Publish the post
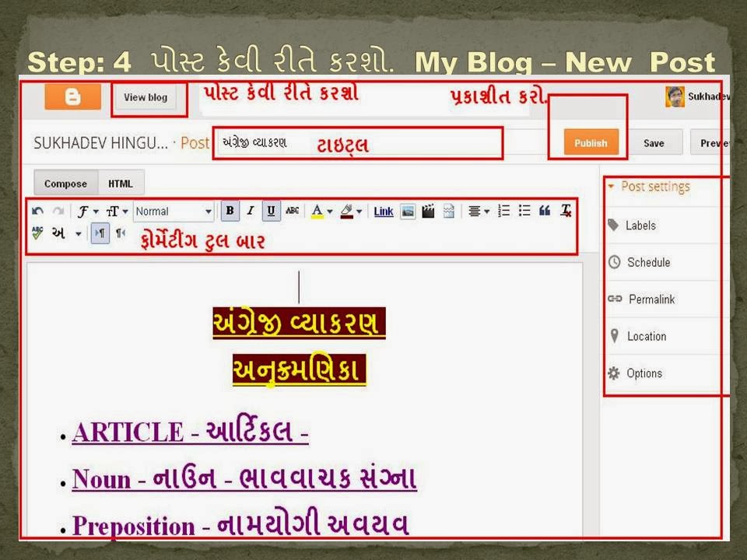This screenshot has height=560, width=747. click(x=591, y=143)
